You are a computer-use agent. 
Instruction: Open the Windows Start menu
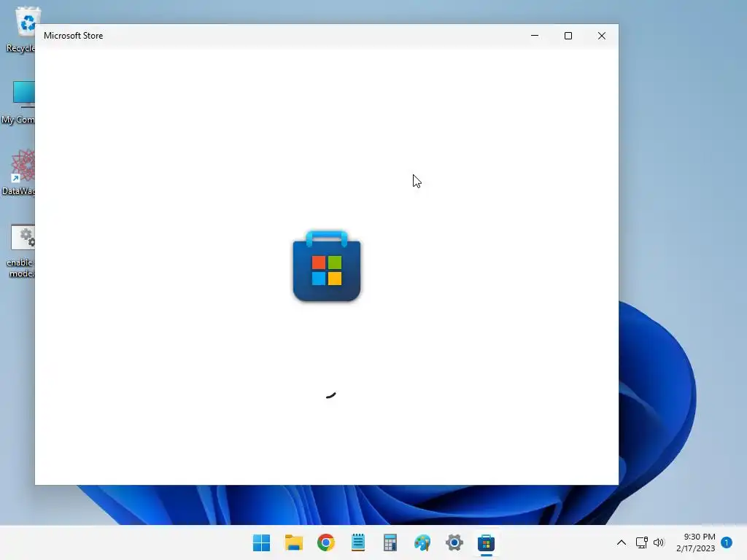tap(261, 542)
